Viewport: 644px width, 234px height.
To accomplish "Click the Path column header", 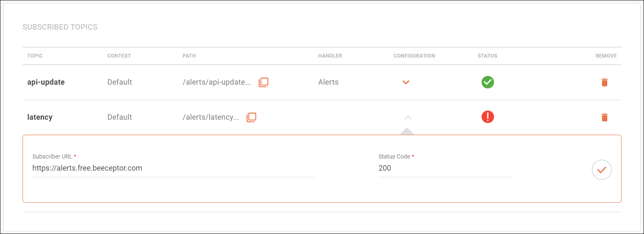I will pyautogui.click(x=189, y=56).
